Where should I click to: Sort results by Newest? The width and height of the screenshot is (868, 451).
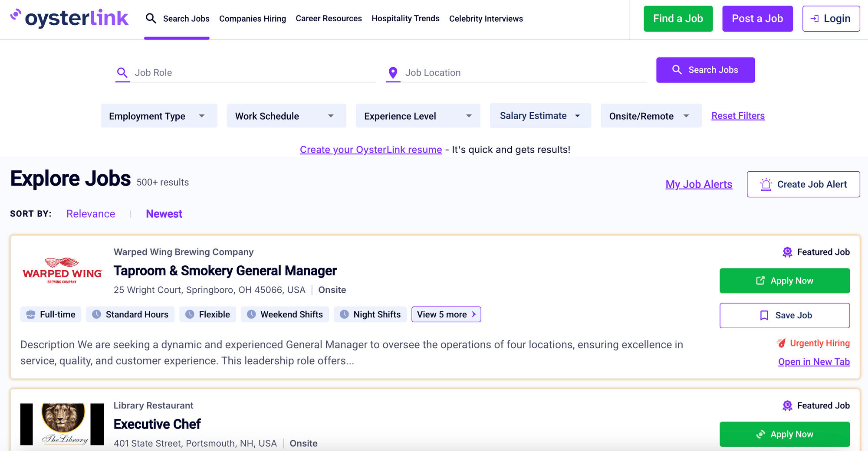pos(164,214)
